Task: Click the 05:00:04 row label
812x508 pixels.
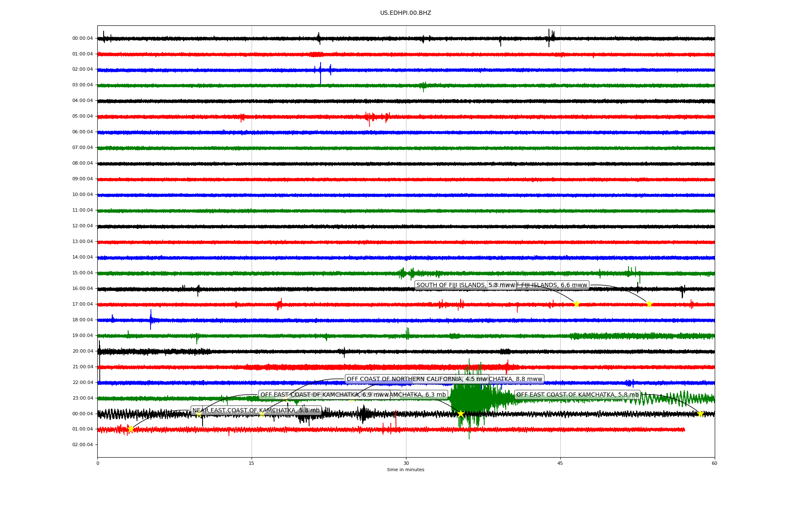Action: point(82,116)
